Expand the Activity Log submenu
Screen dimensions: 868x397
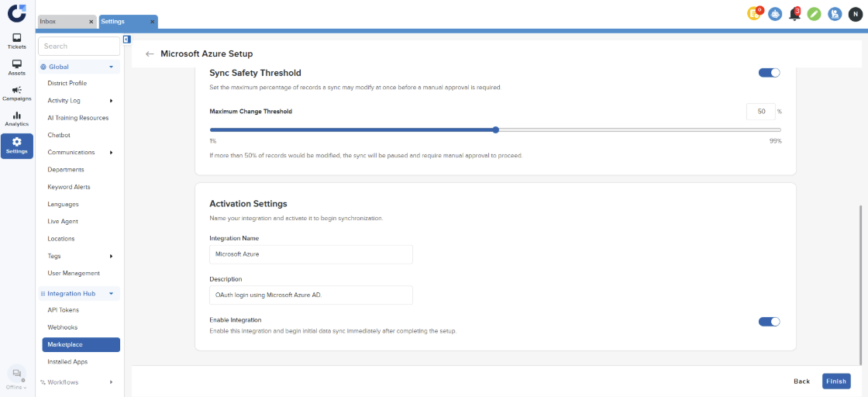coord(111,101)
